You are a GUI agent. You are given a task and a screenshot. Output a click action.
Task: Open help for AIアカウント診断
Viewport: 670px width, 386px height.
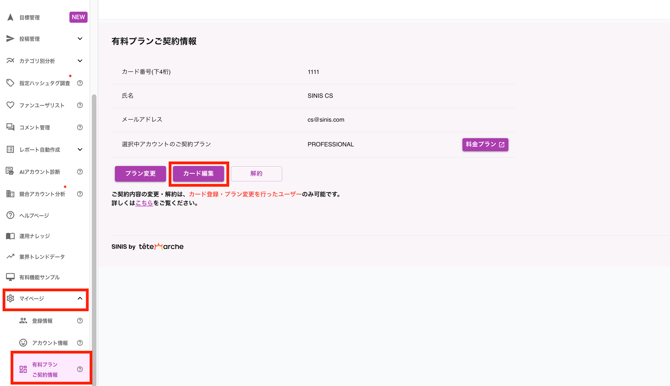click(x=80, y=171)
